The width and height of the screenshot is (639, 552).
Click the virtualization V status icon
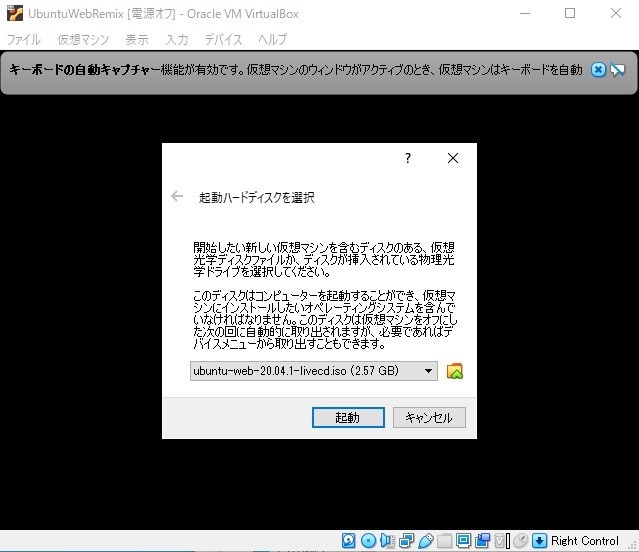[501, 541]
